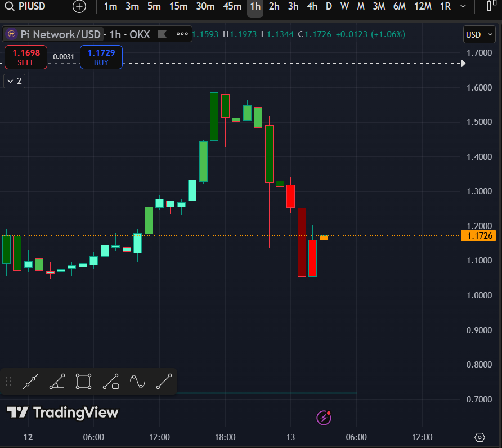Click the add symbol plus icon
This screenshot has height=448, width=502.
coord(79,6)
